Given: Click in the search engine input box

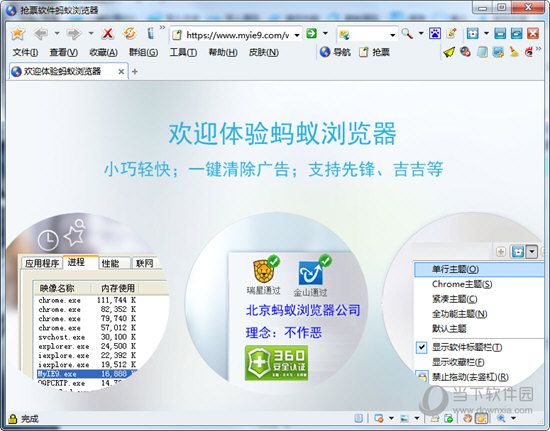Looking at the screenshot, I should click(x=368, y=35).
